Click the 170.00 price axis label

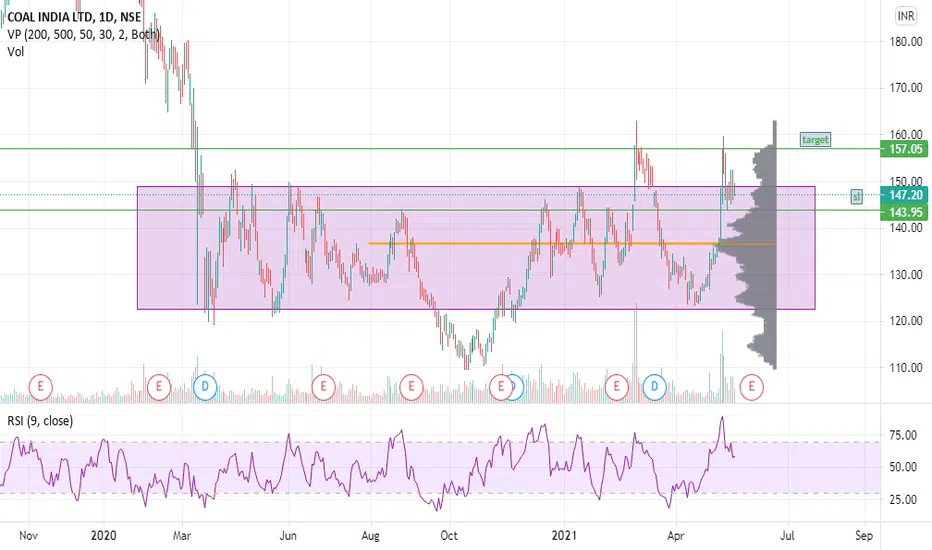click(906, 88)
